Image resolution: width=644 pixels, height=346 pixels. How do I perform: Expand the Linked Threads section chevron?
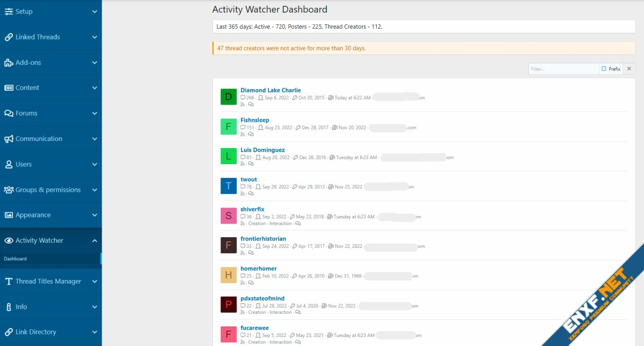pos(95,37)
